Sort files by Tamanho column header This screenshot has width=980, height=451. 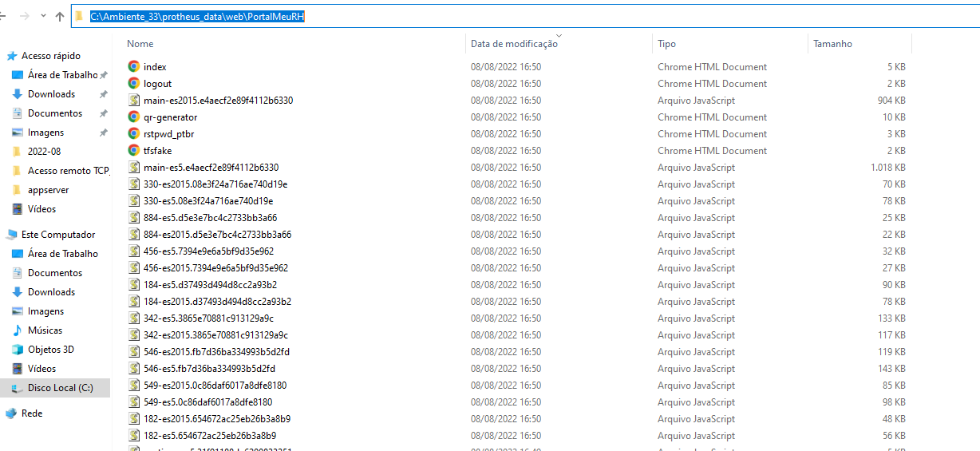coord(832,44)
